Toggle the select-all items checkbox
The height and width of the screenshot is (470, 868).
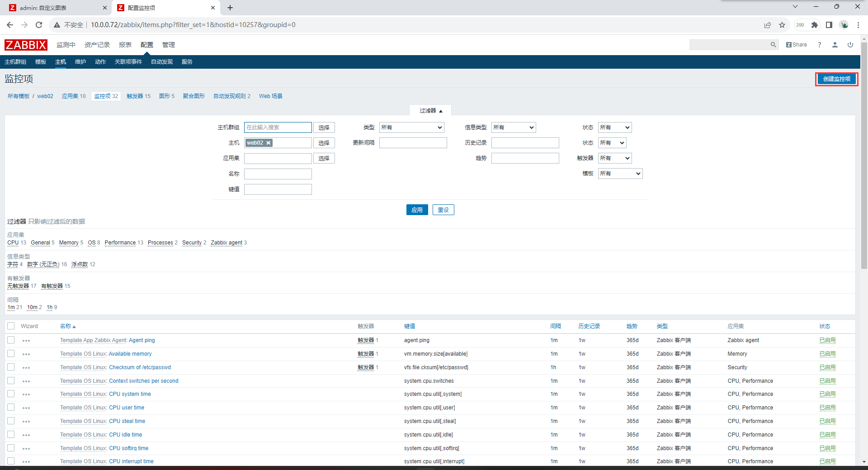point(11,326)
